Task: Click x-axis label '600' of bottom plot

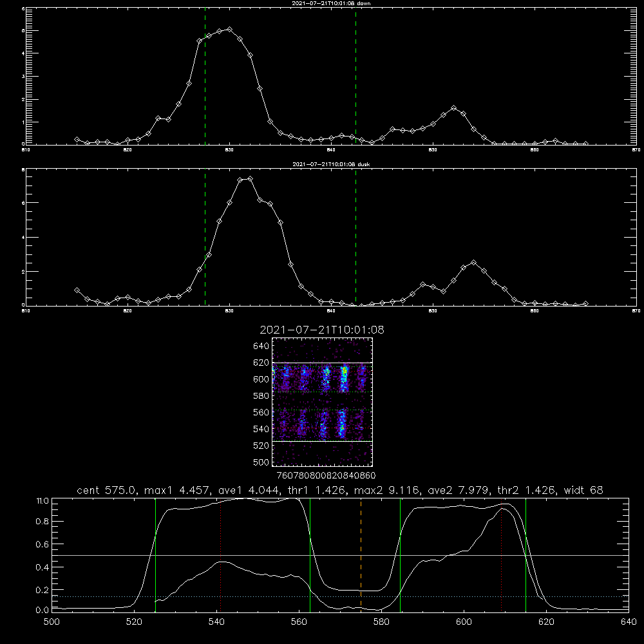Action: pos(464,621)
